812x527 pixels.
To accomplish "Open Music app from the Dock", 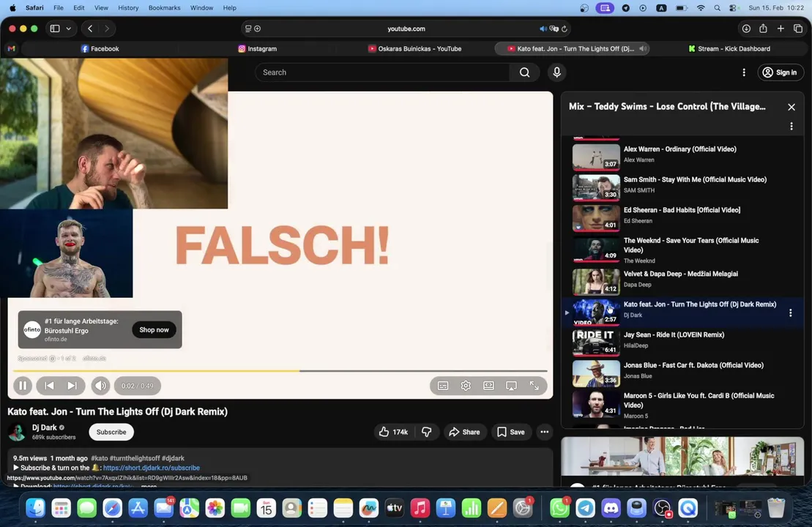I will [x=420, y=509].
